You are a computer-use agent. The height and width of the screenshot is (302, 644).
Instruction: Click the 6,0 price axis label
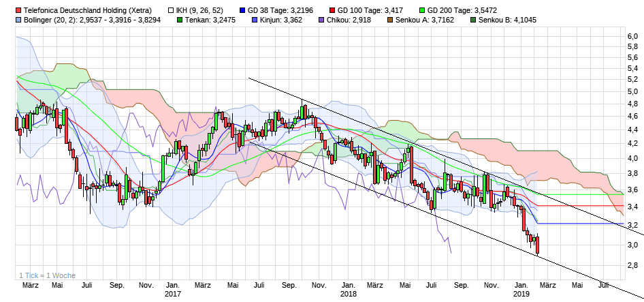click(x=632, y=37)
